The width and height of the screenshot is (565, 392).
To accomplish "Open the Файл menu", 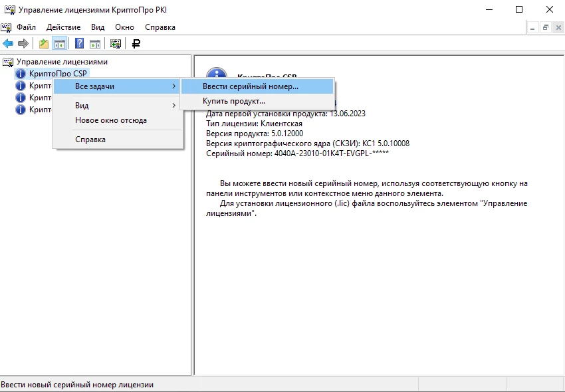I will (27, 27).
